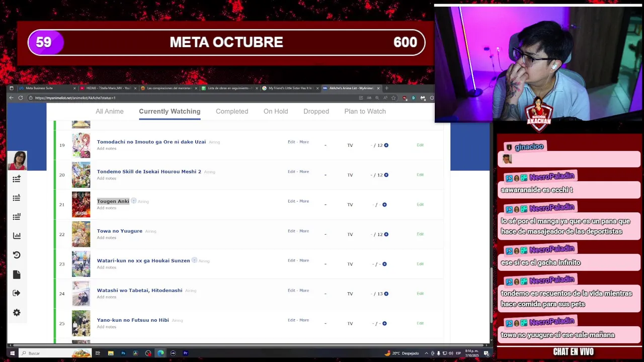Open a new browser tab

[x=386, y=88]
